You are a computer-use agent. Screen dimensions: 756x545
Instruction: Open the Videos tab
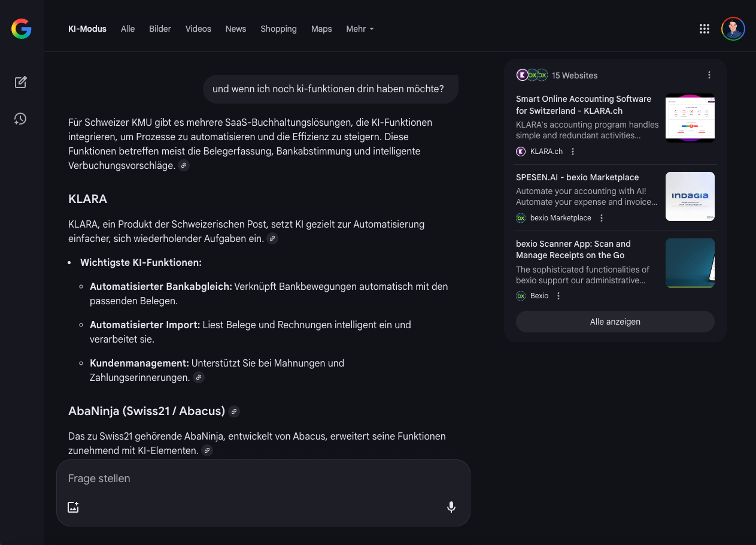click(x=198, y=29)
